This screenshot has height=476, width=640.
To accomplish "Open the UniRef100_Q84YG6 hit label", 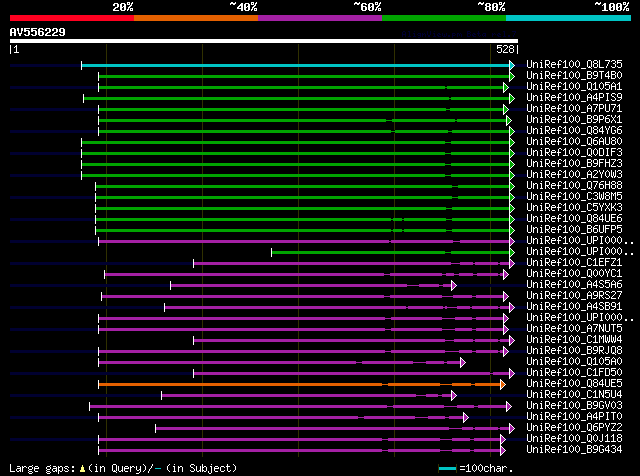I will [574, 131].
